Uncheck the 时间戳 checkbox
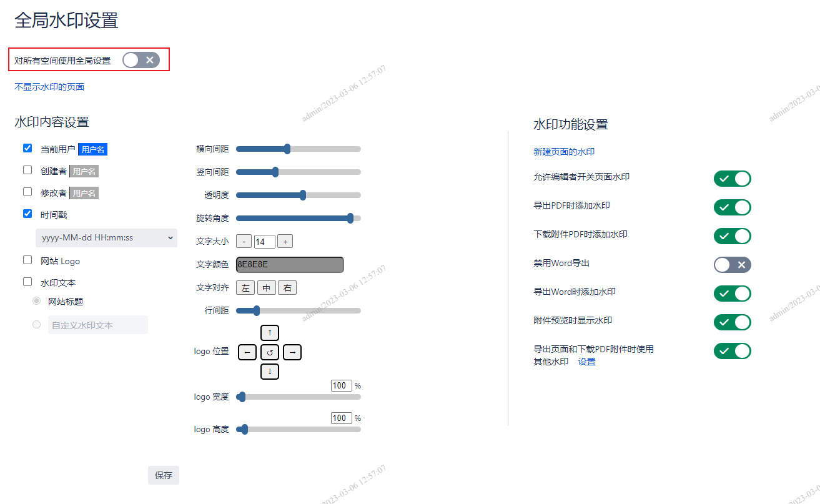This screenshot has height=504, width=820. (27, 214)
